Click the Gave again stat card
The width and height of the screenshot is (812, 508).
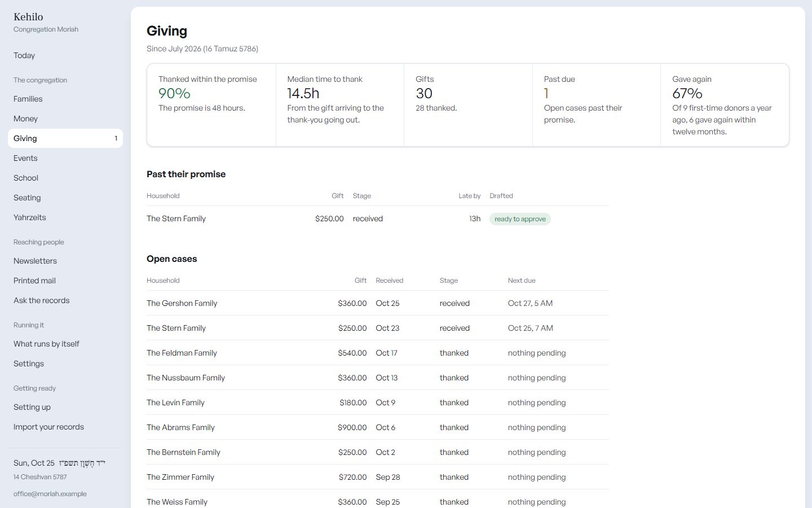click(x=725, y=105)
